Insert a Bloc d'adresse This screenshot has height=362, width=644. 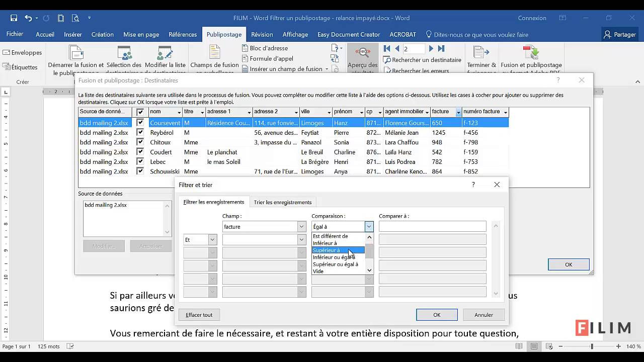(265, 48)
